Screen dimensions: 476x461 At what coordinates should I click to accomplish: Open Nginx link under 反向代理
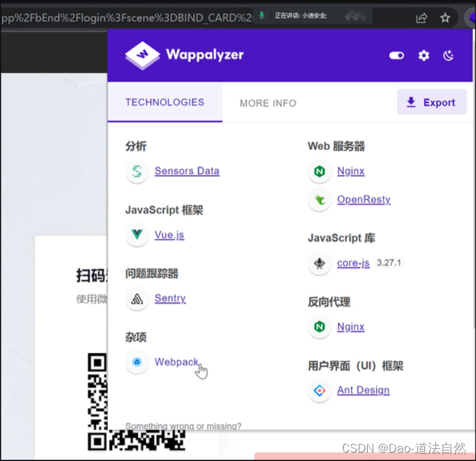click(351, 327)
